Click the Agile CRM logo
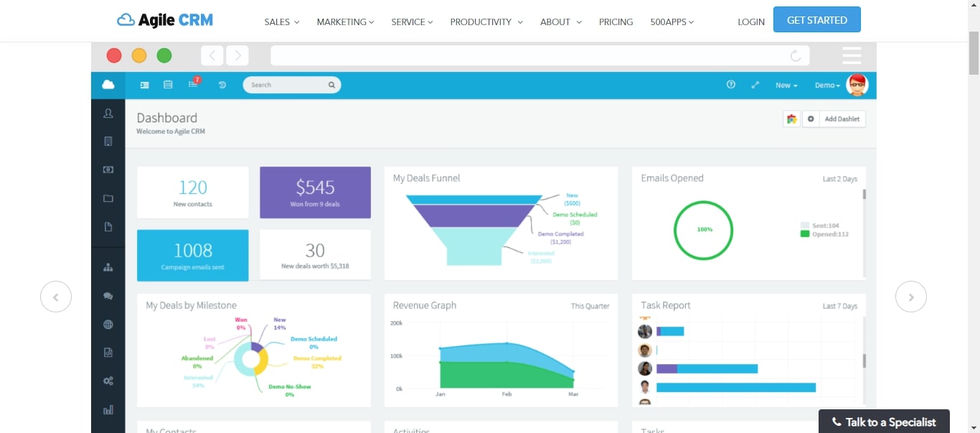This screenshot has width=980, height=433. coord(165,21)
